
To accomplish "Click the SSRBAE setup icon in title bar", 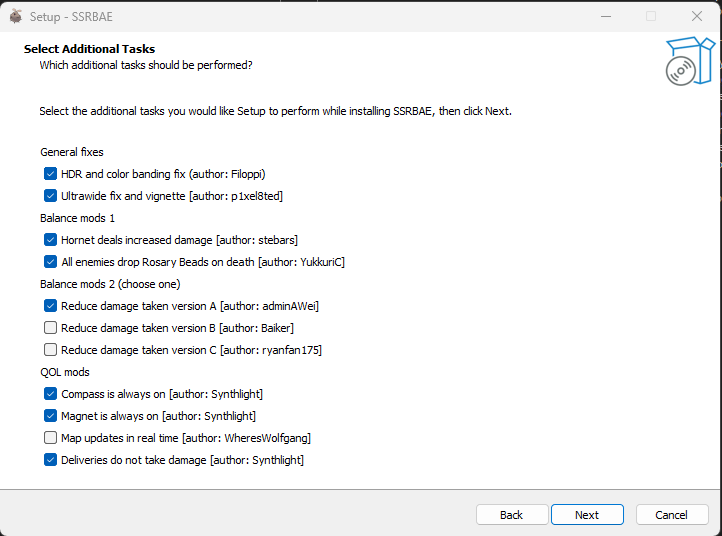I will point(16,16).
